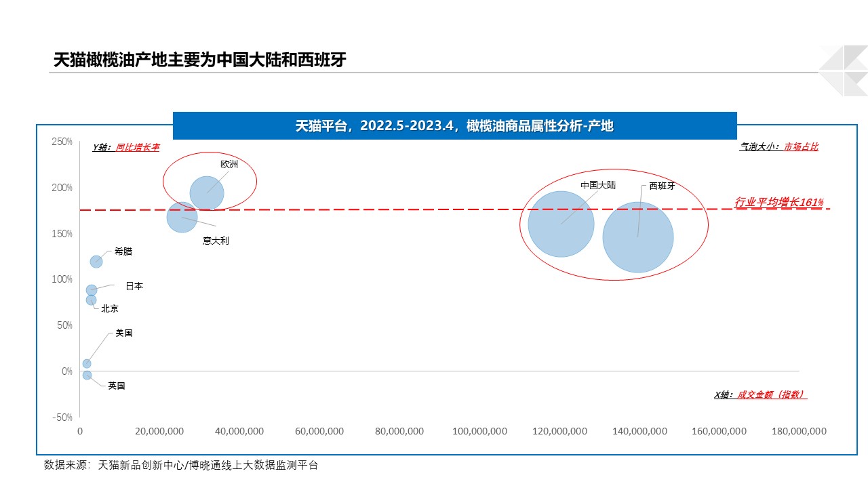Select the X轴 成交金额（指数） annotation
This screenshot has width=868, height=488.
tap(760, 394)
